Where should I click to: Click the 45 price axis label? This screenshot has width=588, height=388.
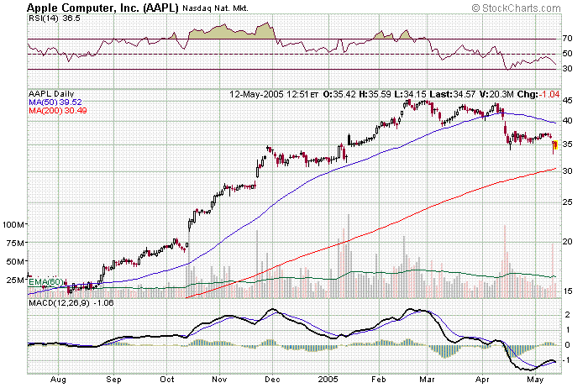click(567, 101)
